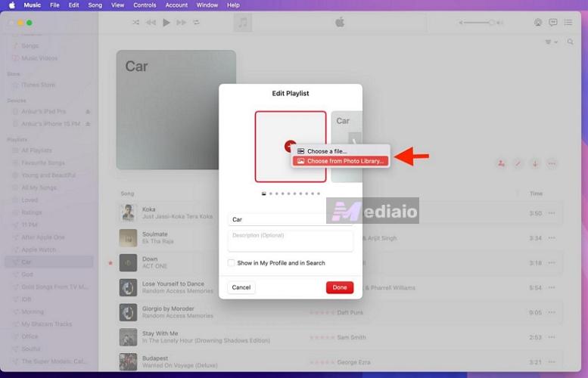588x378 pixels.
Task: Click the Stay With Me album thumbnail
Action: click(128, 337)
